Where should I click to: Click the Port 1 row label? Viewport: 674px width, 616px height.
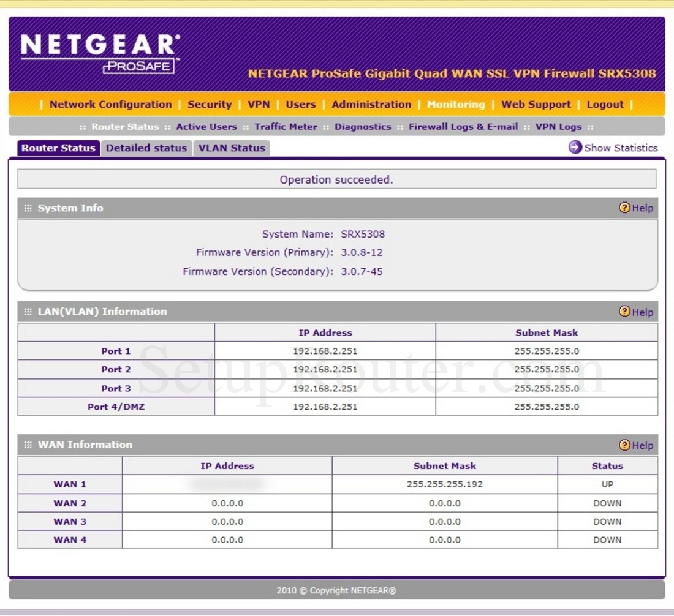click(116, 351)
